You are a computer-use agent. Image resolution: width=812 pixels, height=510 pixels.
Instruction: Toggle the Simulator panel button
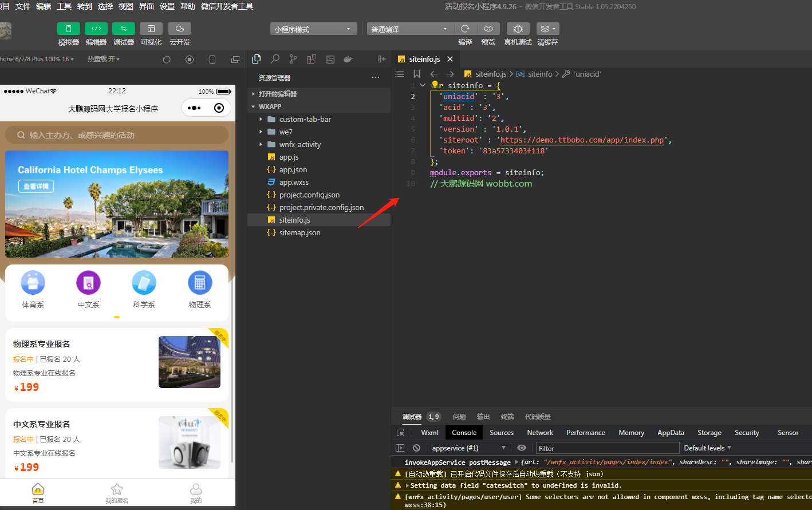(68, 29)
